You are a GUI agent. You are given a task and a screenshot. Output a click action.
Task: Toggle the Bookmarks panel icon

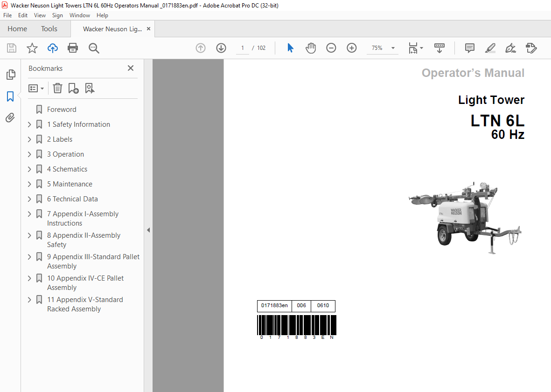click(x=10, y=96)
